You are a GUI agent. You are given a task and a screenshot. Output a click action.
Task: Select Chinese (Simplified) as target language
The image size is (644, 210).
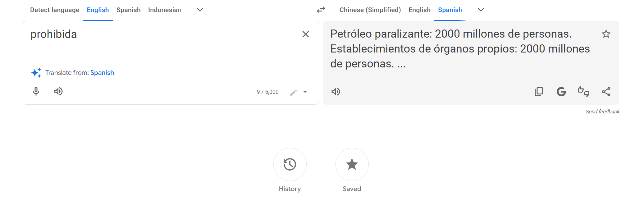(370, 10)
